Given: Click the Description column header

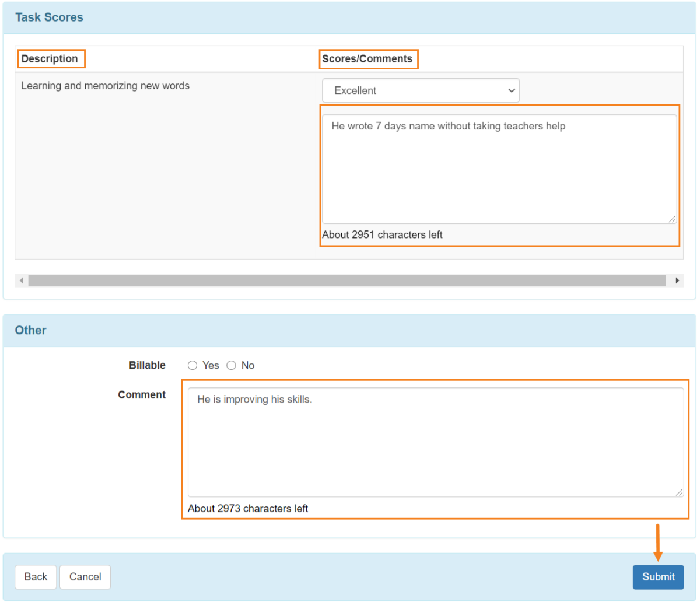Looking at the screenshot, I should point(50,59).
